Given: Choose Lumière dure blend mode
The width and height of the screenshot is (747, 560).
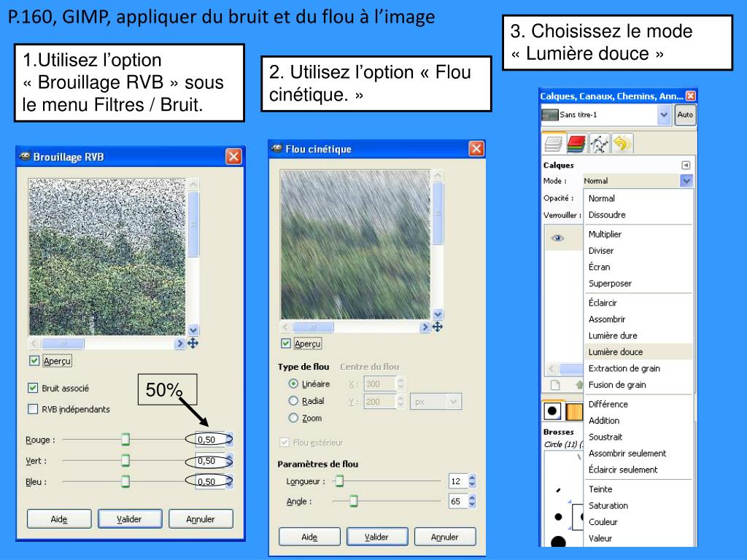Looking at the screenshot, I should 638,335.
